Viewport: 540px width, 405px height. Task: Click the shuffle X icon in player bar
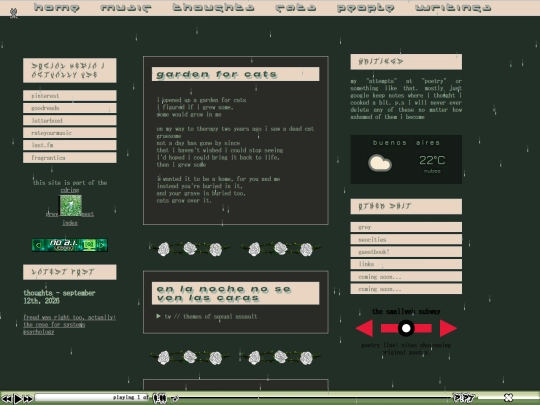508,397
